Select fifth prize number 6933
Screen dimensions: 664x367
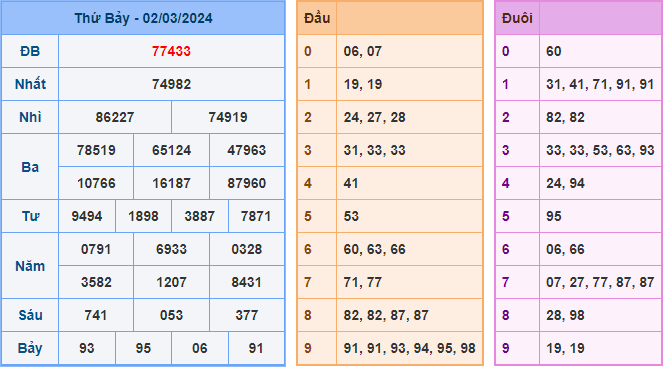(171, 249)
